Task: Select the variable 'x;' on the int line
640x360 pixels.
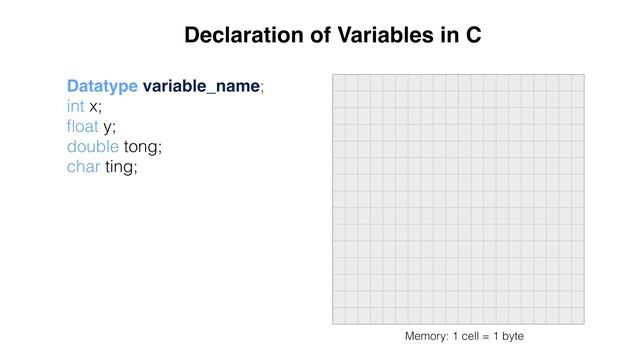Action: tap(95, 107)
